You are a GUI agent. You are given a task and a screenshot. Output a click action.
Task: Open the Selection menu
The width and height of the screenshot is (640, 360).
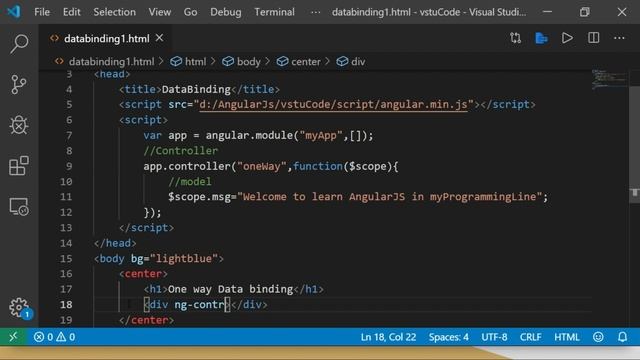click(x=114, y=12)
